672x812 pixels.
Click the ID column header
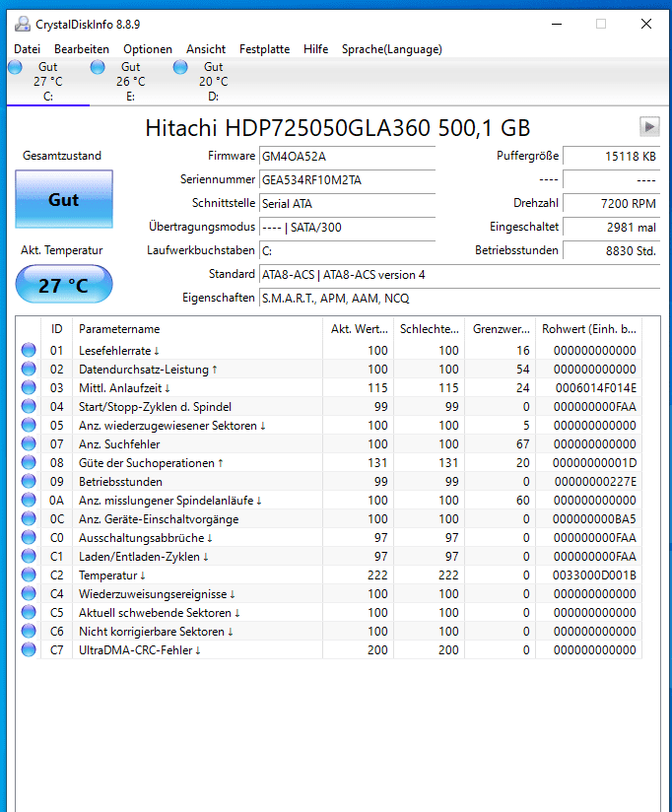pyautogui.click(x=56, y=329)
